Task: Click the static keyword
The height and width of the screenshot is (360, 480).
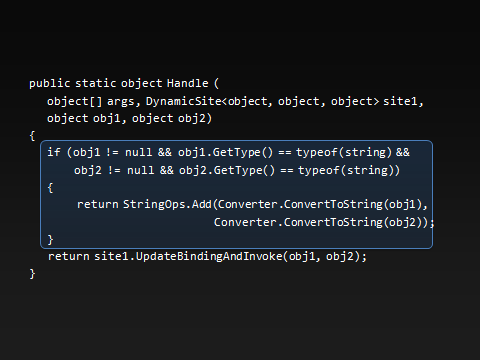Action: click(96, 83)
